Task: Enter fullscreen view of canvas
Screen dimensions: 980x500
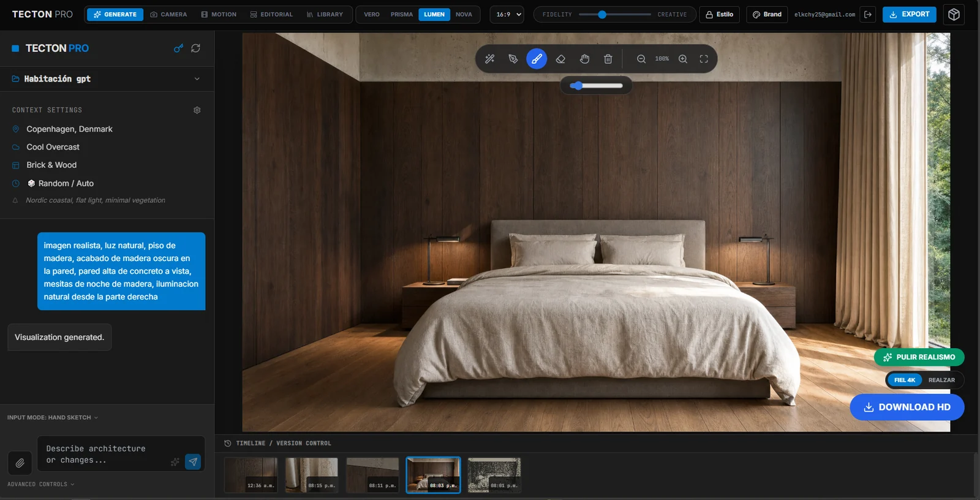Action: pos(704,59)
